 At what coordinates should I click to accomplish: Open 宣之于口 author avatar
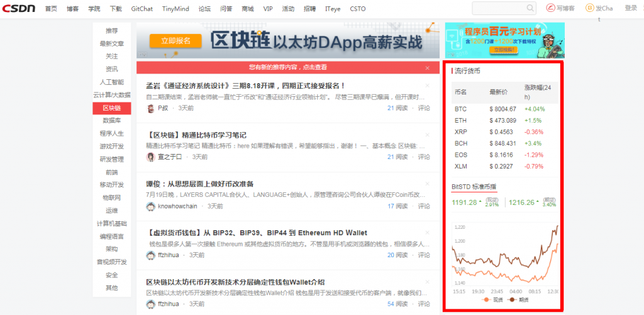coord(151,157)
